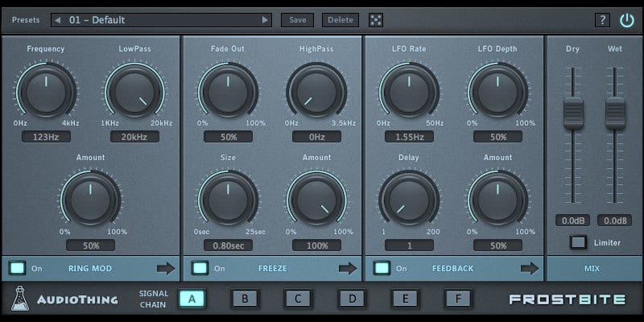The image size is (644, 322).
Task: Click the Freeze HighPass knob
Action: [316, 91]
